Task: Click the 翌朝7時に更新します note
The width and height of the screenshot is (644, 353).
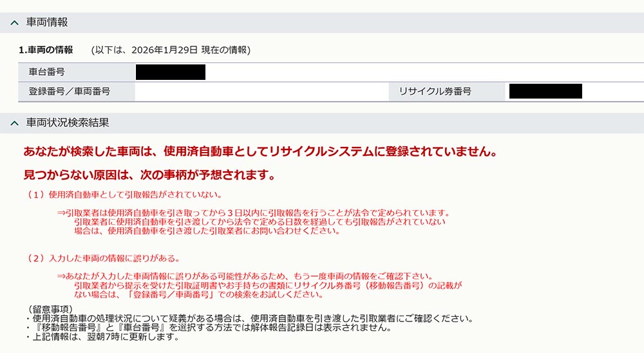Action: coord(102,337)
